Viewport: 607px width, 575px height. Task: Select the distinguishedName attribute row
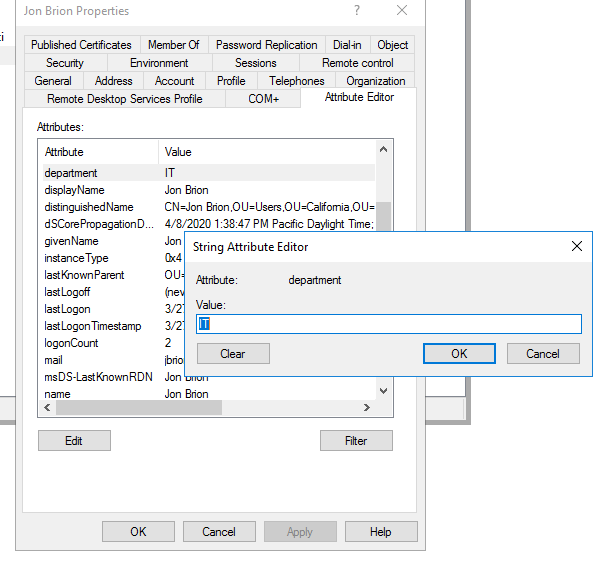[89, 207]
